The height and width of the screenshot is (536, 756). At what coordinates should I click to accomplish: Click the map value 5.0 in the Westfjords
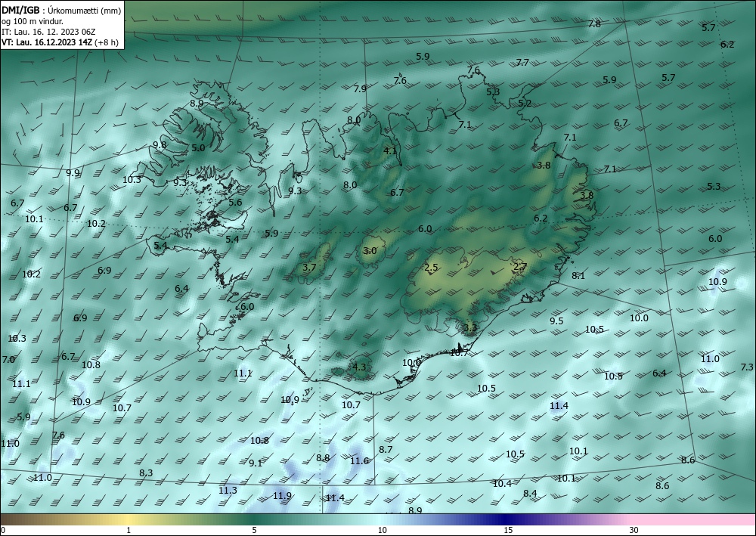coord(198,148)
